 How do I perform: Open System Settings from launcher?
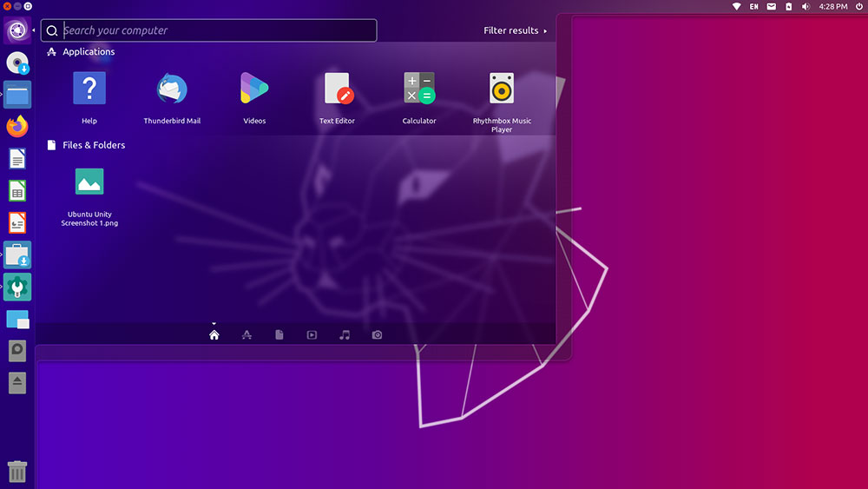[x=17, y=287]
